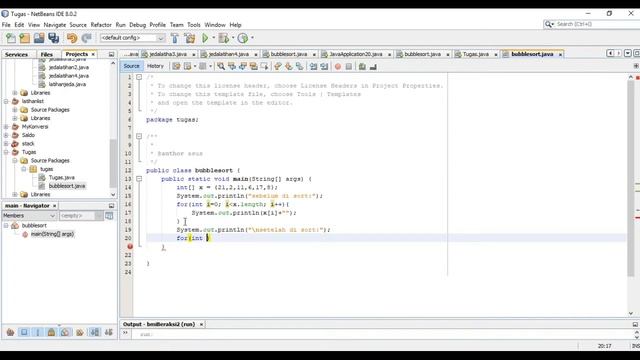
Task: Toggle Rectangular Selection in editor toolbar
Action: [x=264, y=66]
